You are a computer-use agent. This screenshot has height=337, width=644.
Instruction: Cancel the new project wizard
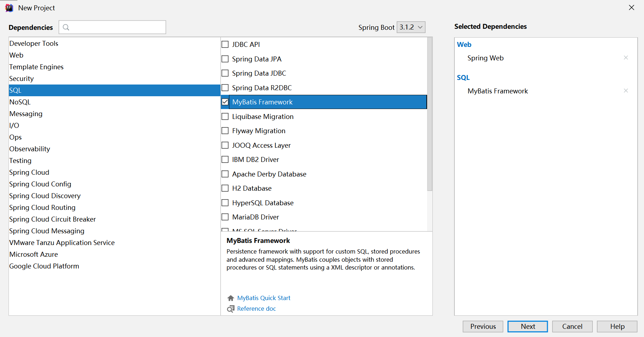572,326
